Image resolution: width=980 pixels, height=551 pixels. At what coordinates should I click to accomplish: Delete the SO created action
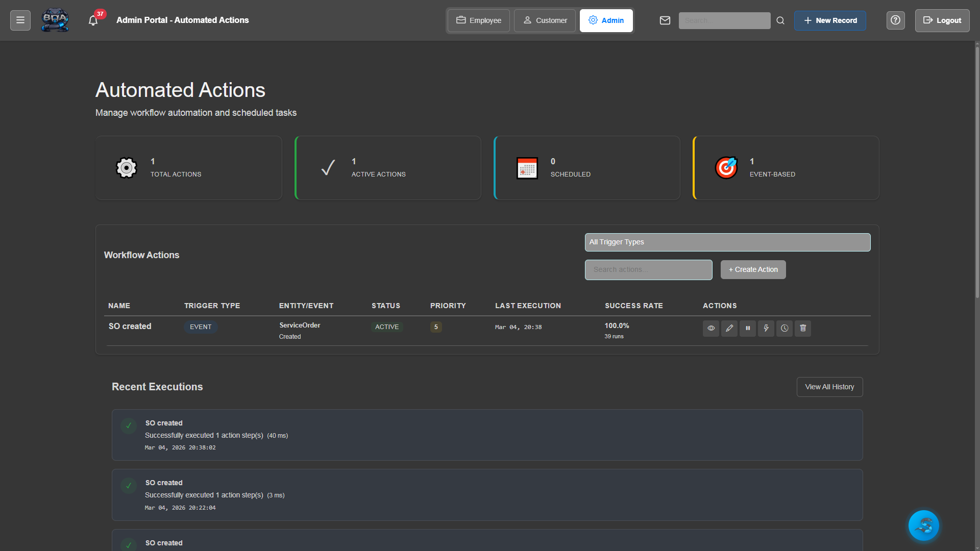(x=802, y=329)
